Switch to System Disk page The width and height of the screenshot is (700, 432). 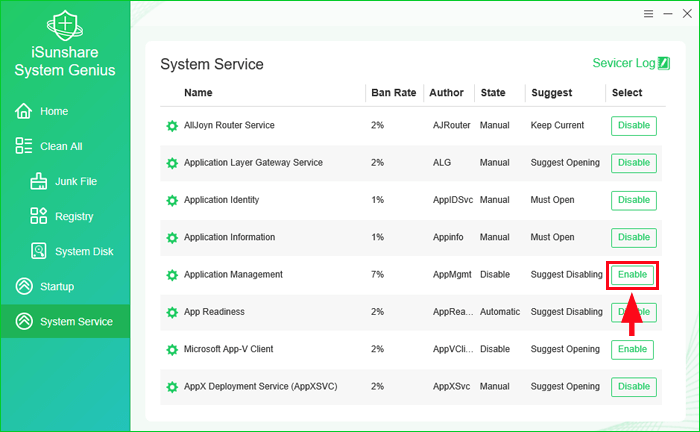84,252
